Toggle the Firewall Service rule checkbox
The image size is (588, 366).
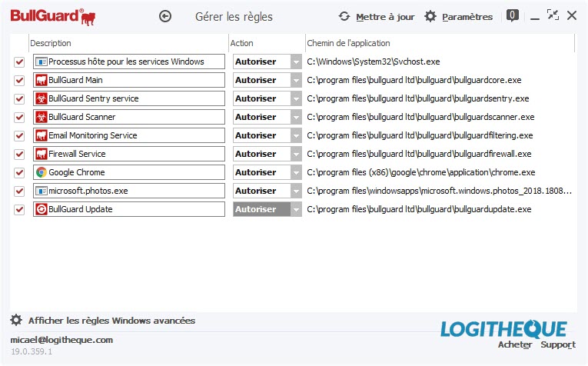point(19,154)
